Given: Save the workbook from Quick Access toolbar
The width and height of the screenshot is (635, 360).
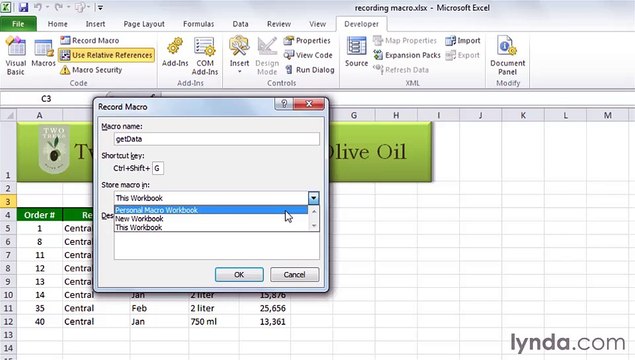Looking at the screenshot, I should (23, 7).
